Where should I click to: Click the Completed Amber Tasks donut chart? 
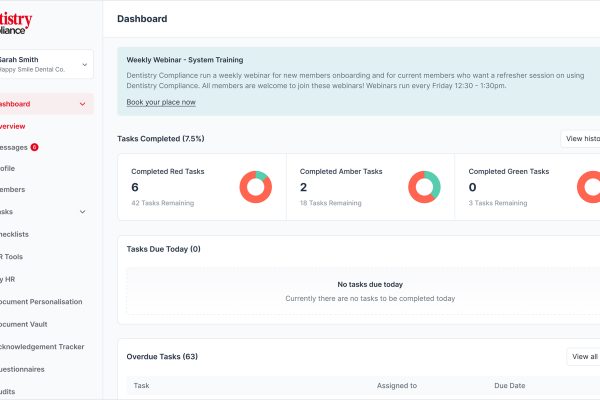(424, 187)
